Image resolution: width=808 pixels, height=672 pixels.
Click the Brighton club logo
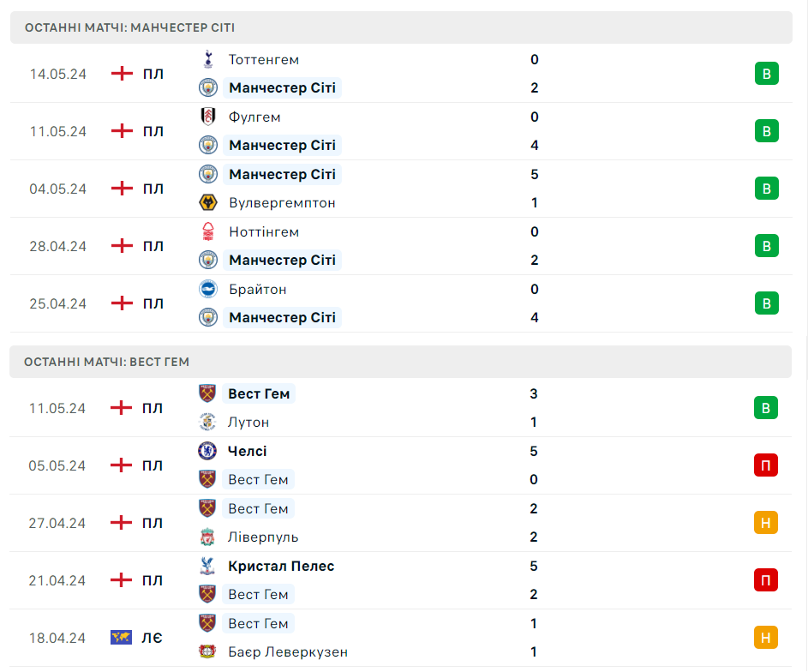208,289
